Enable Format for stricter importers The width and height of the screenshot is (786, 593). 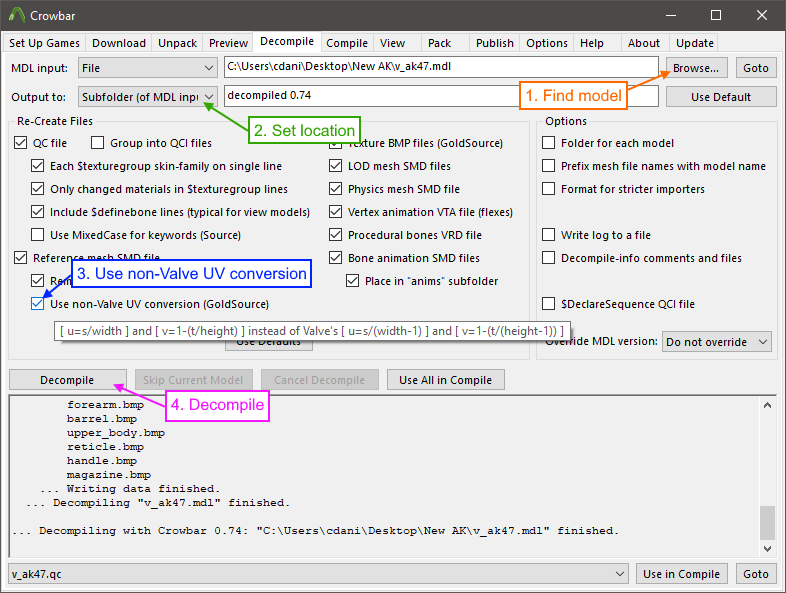(549, 189)
